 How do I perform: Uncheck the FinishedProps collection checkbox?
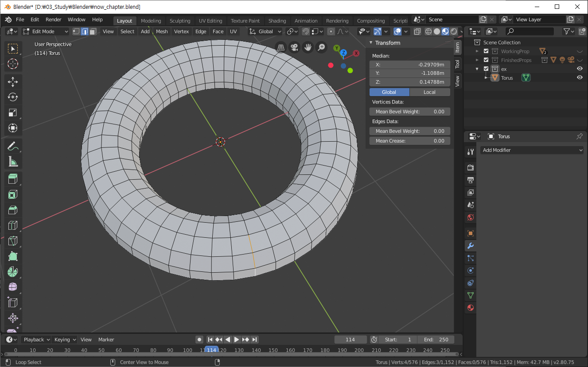point(486,60)
